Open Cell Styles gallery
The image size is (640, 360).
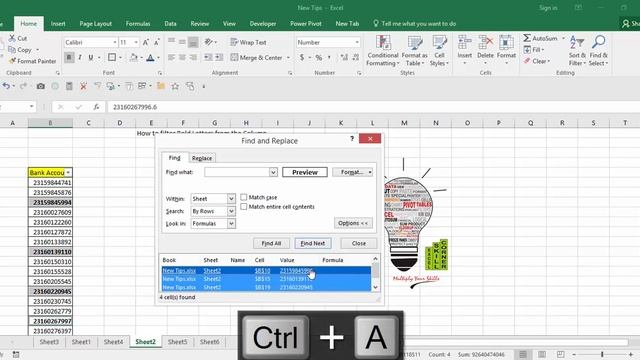coord(439,51)
